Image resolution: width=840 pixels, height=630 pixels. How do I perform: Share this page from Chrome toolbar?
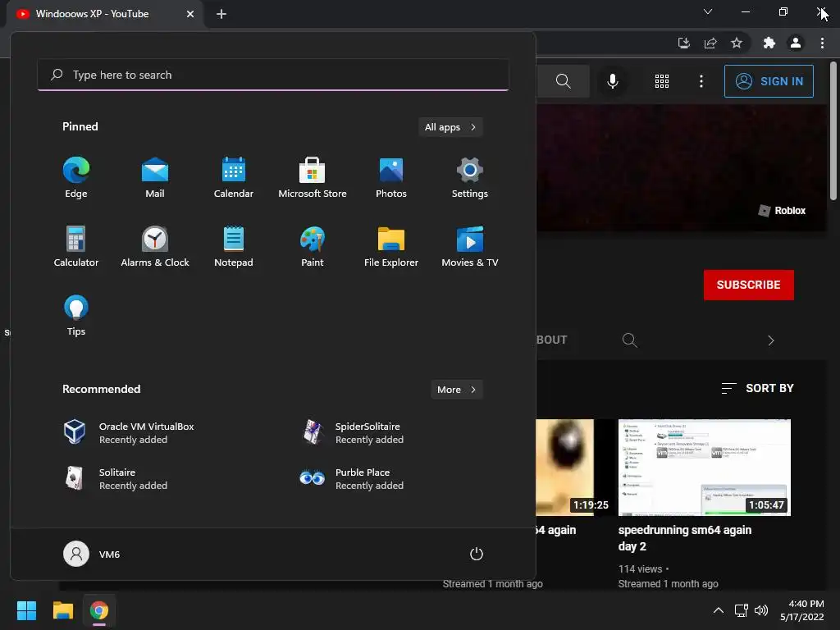710,43
